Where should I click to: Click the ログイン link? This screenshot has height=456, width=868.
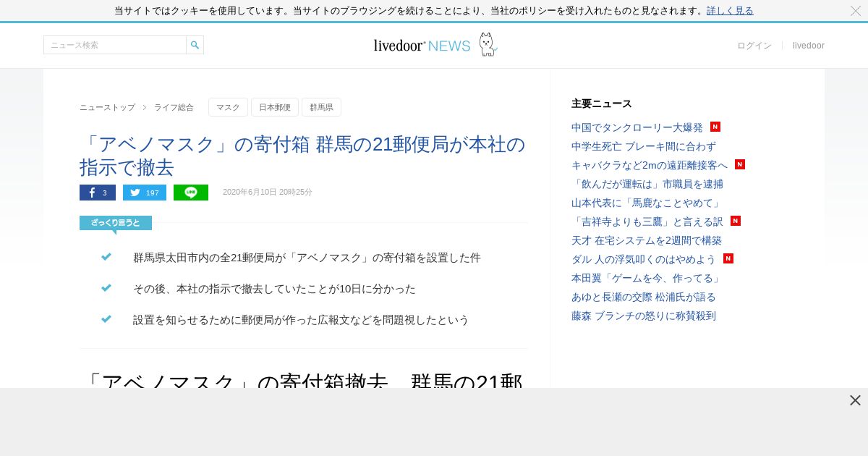[x=754, y=46]
